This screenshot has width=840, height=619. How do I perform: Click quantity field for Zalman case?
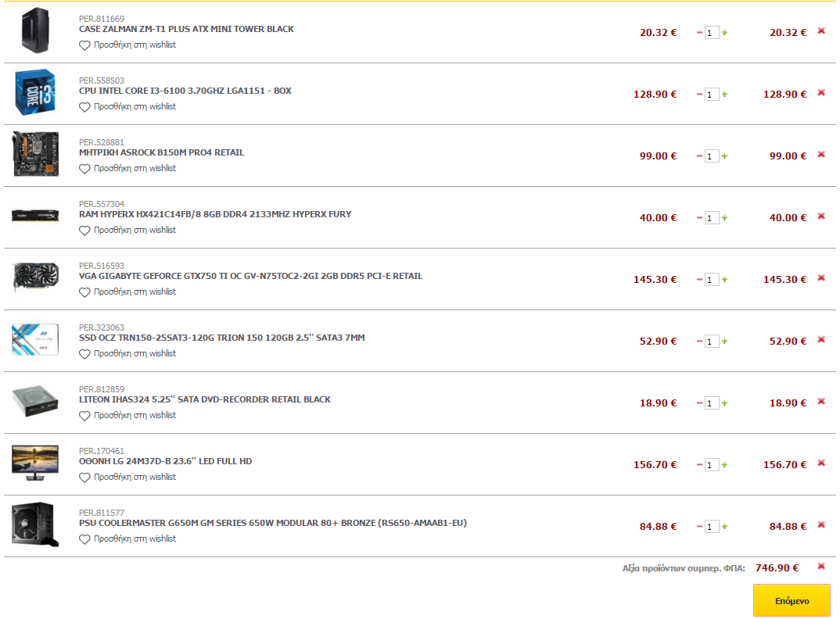tap(712, 33)
